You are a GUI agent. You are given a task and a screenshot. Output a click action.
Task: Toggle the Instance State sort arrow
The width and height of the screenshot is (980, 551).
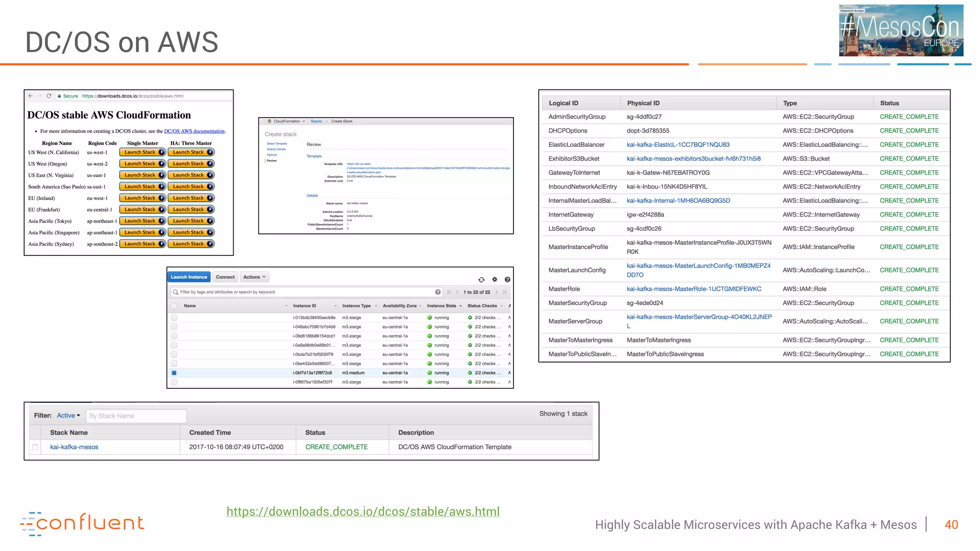(x=460, y=306)
